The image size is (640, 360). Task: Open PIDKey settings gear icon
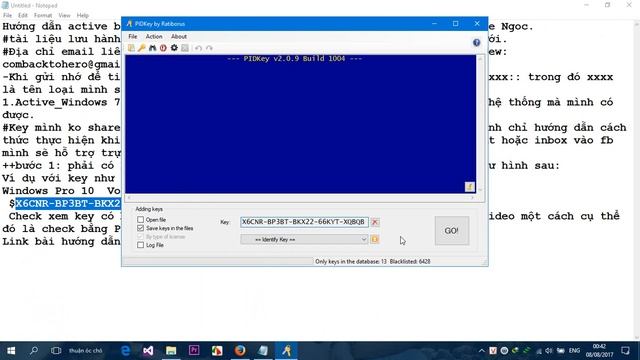[174, 48]
